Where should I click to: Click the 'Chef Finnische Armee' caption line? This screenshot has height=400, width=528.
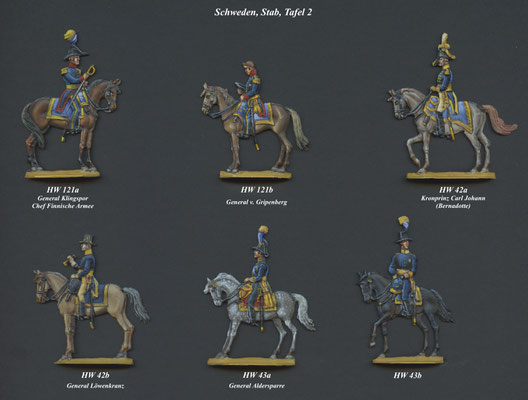pyautogui.click(x=63, y=206)
